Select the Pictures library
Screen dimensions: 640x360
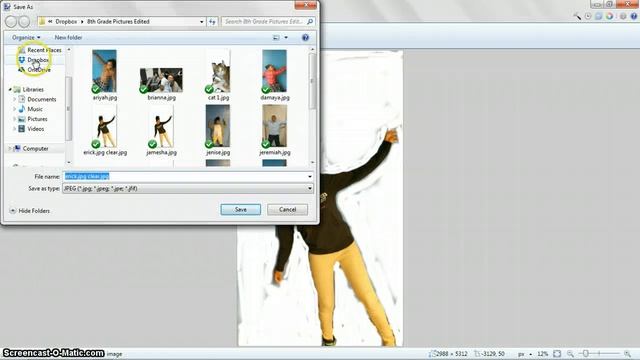coord(33,119)
